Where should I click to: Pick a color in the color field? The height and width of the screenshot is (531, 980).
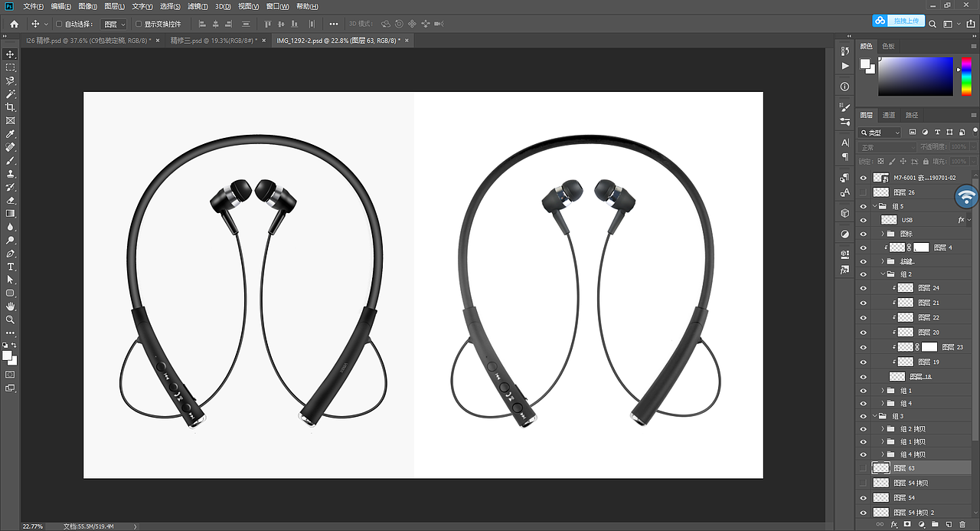916,76
